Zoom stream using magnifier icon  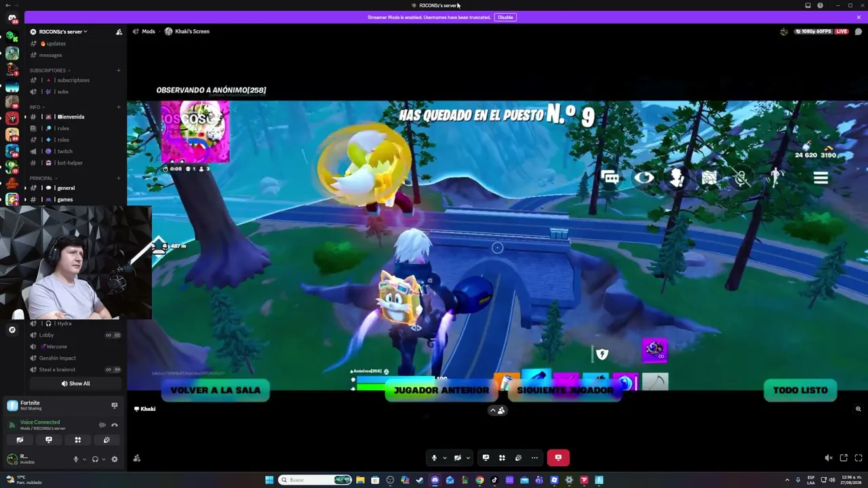point(858,409)
